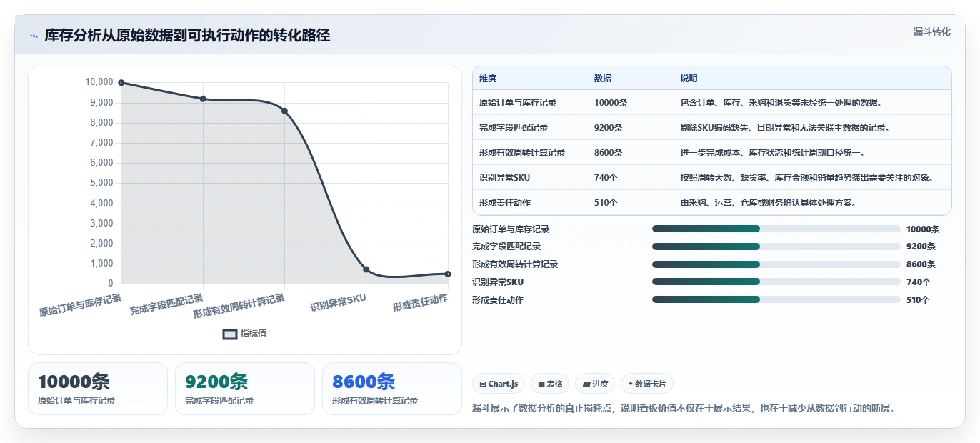Click the 表格 tag
Image resolution: width=980 pixels, height=443 pixels.
tap(550, 384)
